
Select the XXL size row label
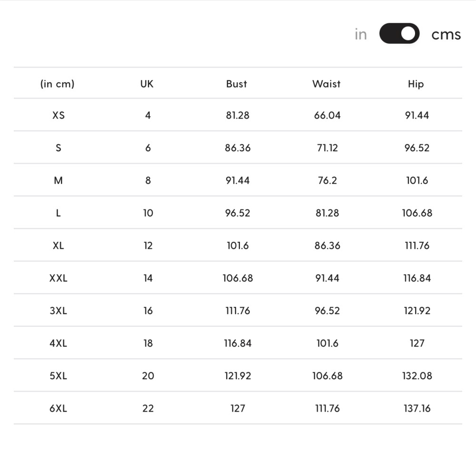coord(58,278)
